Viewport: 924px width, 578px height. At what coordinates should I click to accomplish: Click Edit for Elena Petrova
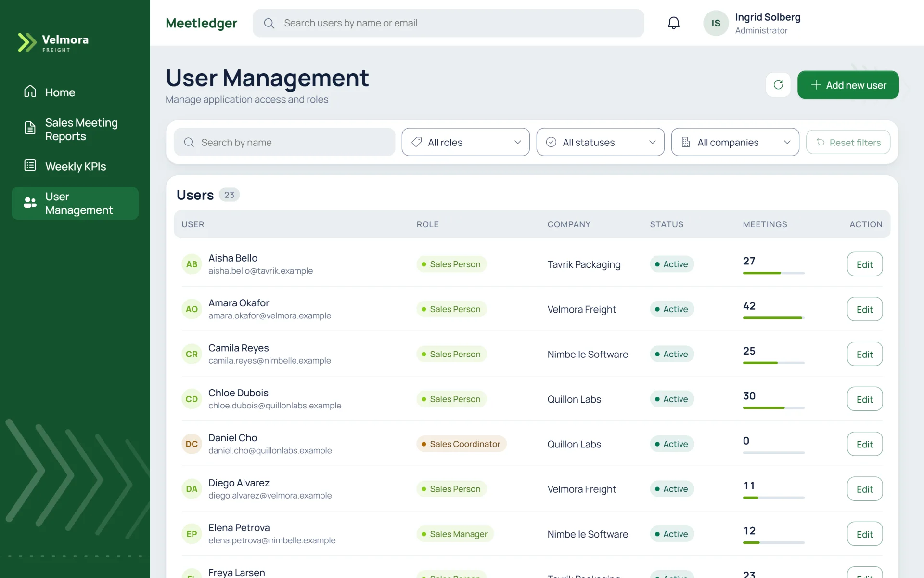[864, 534]
